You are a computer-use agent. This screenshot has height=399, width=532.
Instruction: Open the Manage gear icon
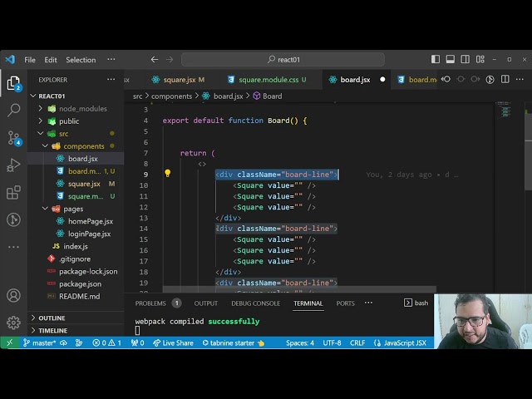(x=13, y=323)
